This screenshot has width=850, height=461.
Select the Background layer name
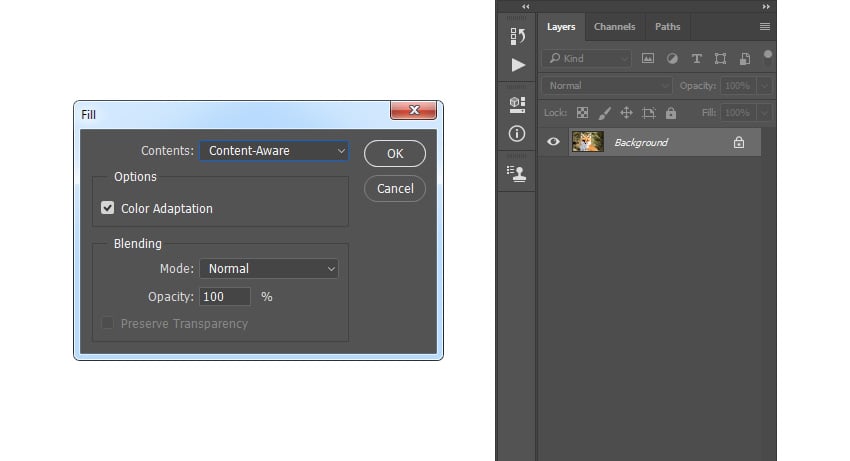641,143
